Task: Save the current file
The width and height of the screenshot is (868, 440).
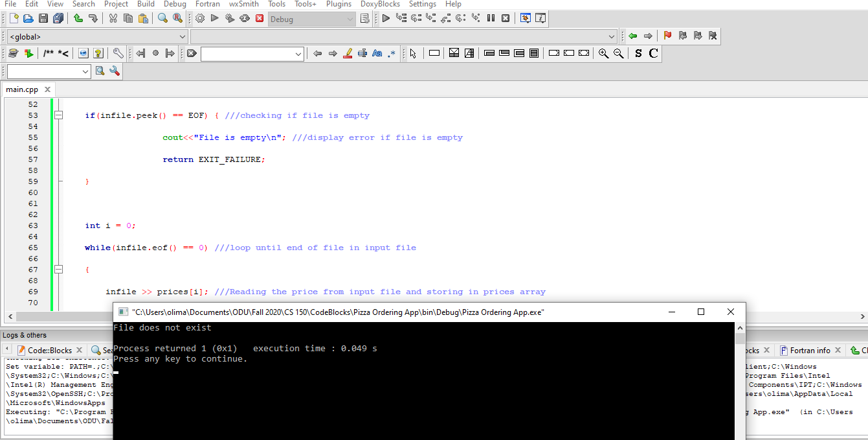Action: (x=43, y=18)
